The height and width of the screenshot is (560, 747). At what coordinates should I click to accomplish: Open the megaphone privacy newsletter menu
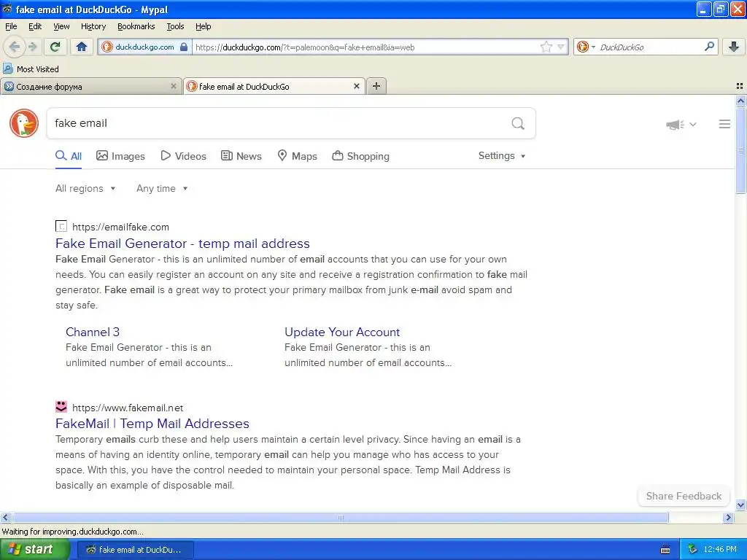[681, 124]
